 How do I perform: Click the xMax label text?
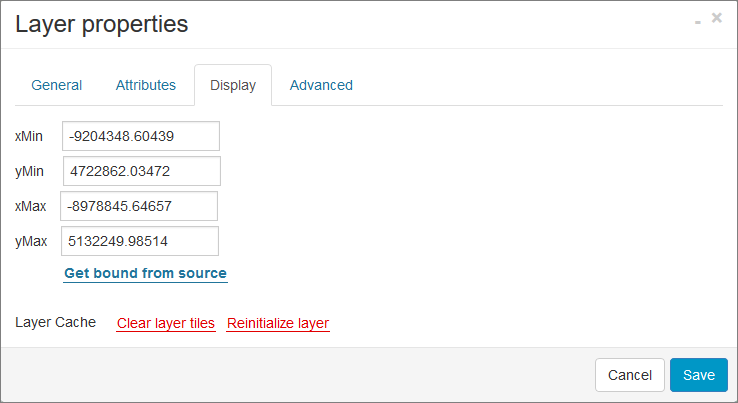31,206
